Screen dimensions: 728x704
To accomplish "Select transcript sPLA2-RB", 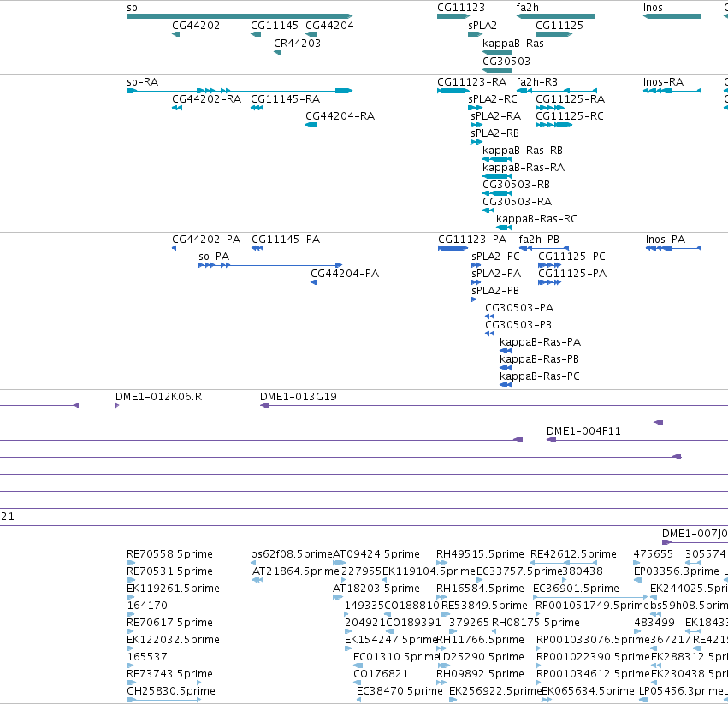I will (495, 133).
